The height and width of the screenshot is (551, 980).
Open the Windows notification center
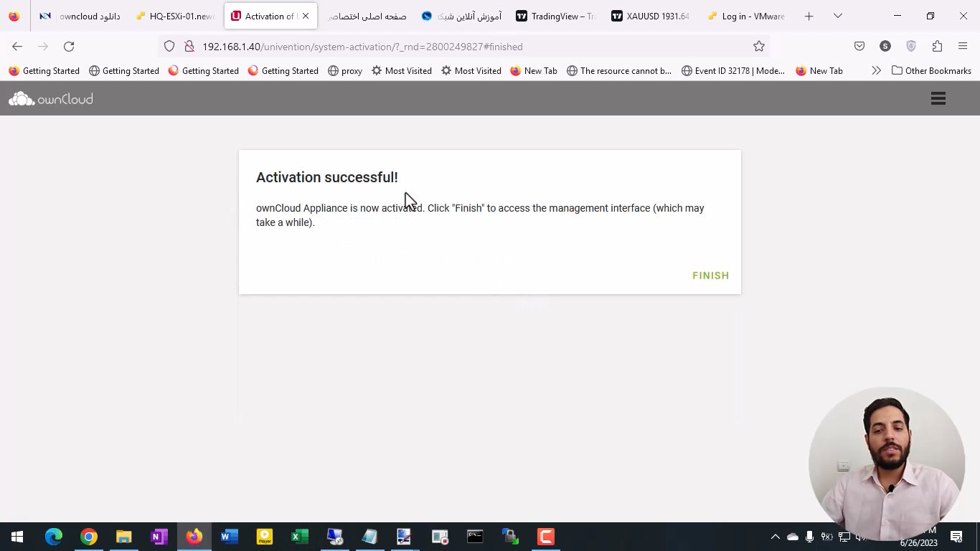(x=956, y=537)
